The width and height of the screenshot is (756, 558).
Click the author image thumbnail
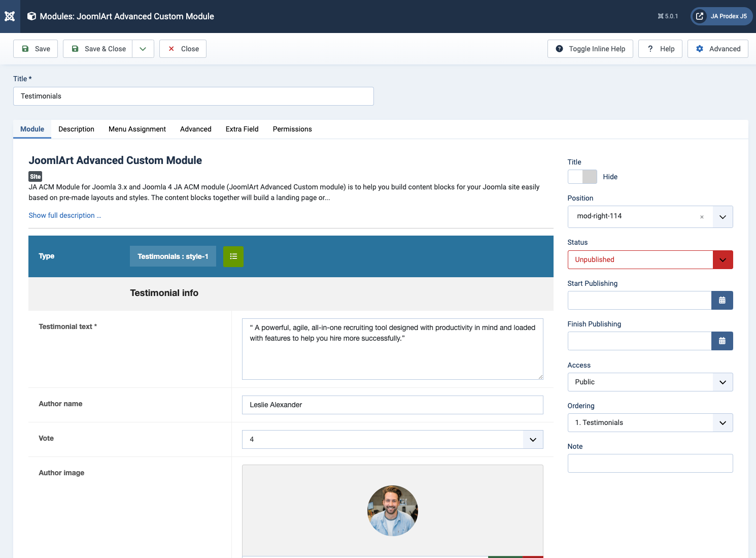[393, 511]
